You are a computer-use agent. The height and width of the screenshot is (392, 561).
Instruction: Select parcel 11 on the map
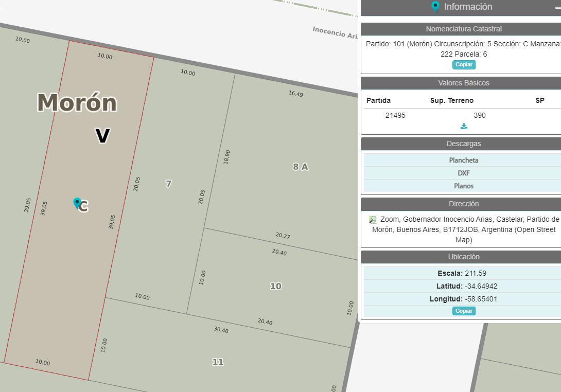[x=218, y=362]
